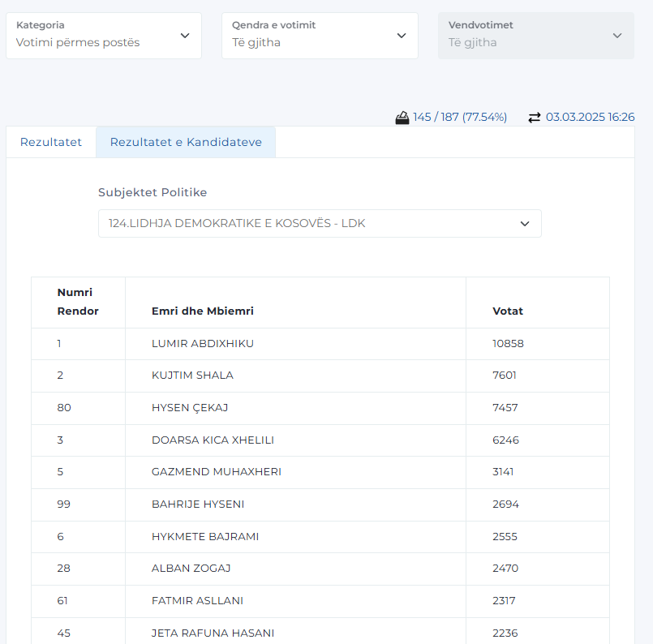Click the 145 / 187 (77.54%) counted link
The height and width of the screenshot is (644, 653).
(x=460, y=117)
